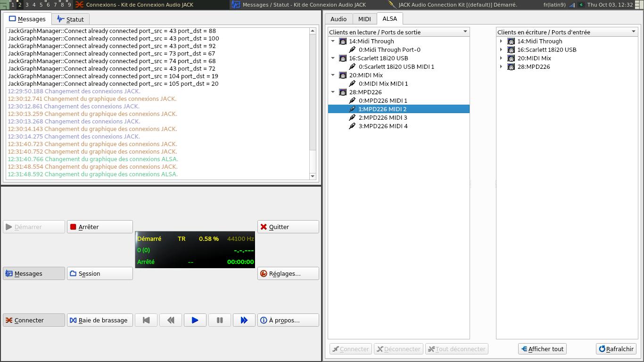Stop the JACK server with Arrêter

[x=100, y=227]
